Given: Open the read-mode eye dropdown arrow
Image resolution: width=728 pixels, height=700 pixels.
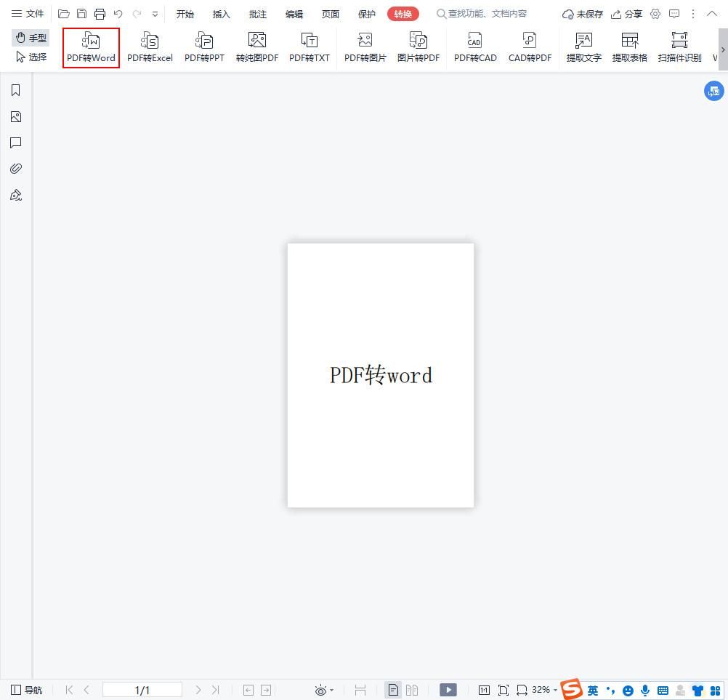Looking at the screenshot, I should pyautogui.click(x=331, y=690).
